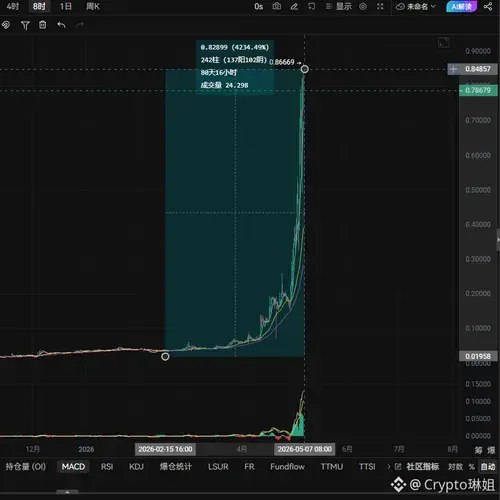
Task: Click the AI解读 button
Action: 461,6
